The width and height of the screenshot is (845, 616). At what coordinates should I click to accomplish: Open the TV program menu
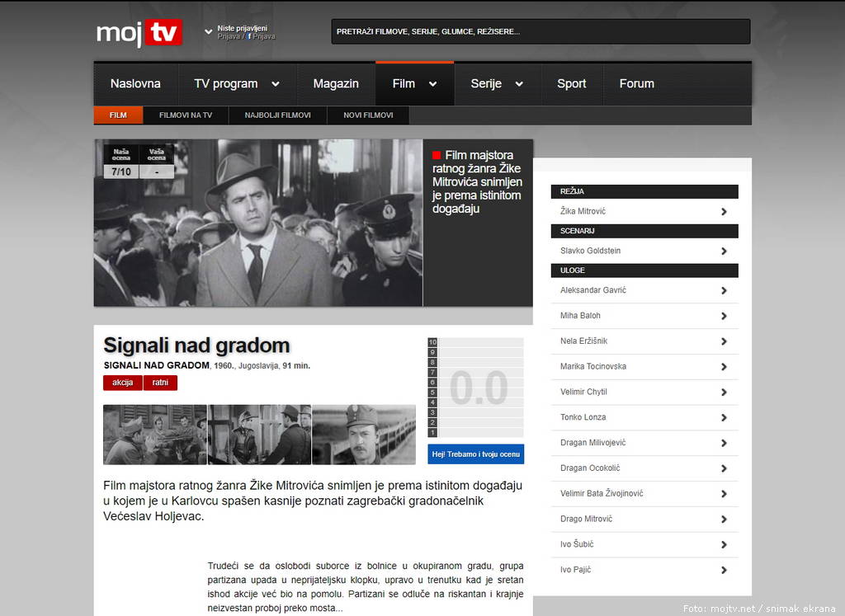(226, 83)
